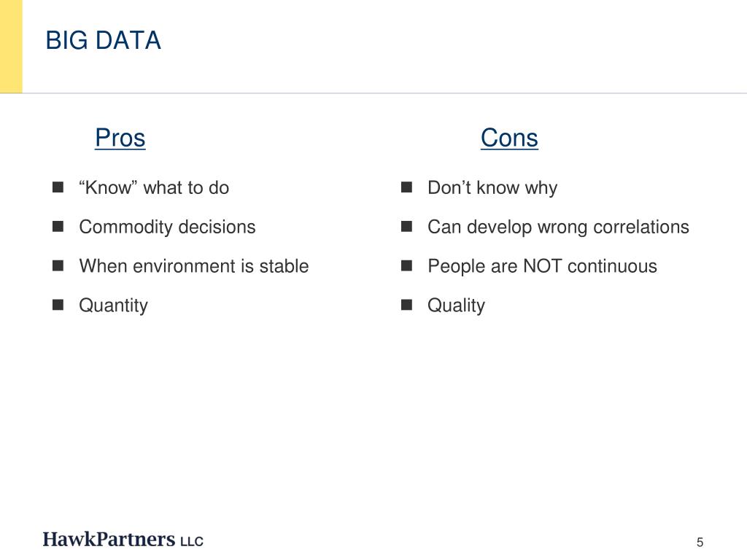Click the bullet beside People are NOT continuous
Image resolution: width=747 pixels, height=560 pixels.
pos(406,265)
